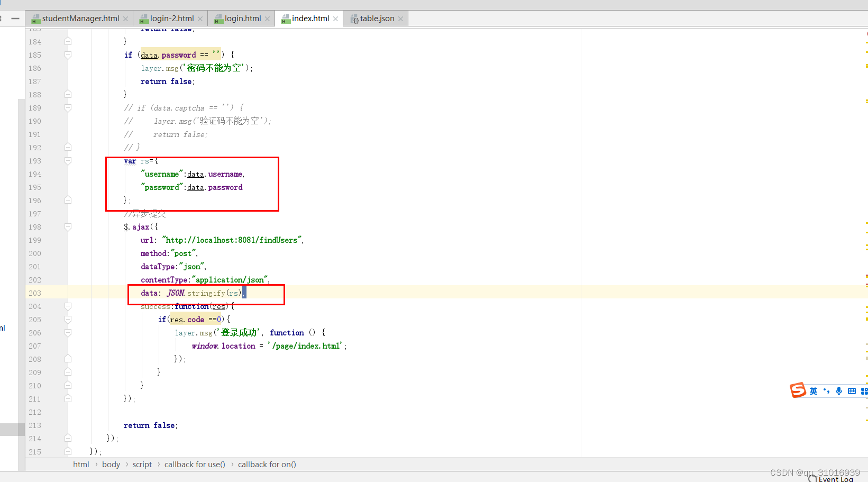The width and height of the screenshot is (868, 482).
Task: Click data.username on line 194
Action: (x=215, y=174)
